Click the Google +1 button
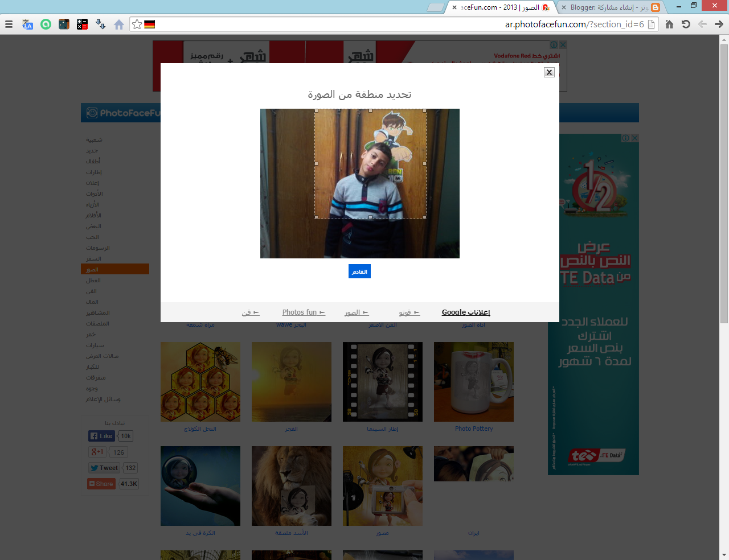The image size is (729, 560). (98, 452)
